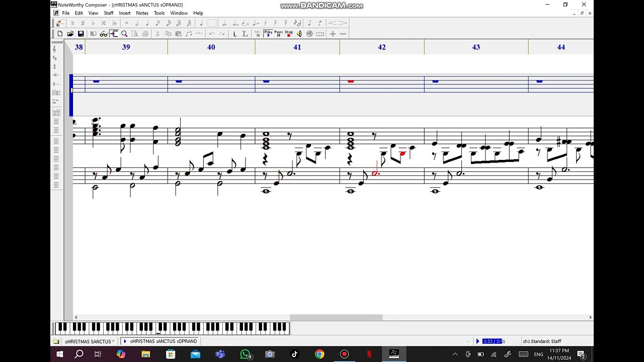Open file info with the 'i' icon

[x=234, y=34]
